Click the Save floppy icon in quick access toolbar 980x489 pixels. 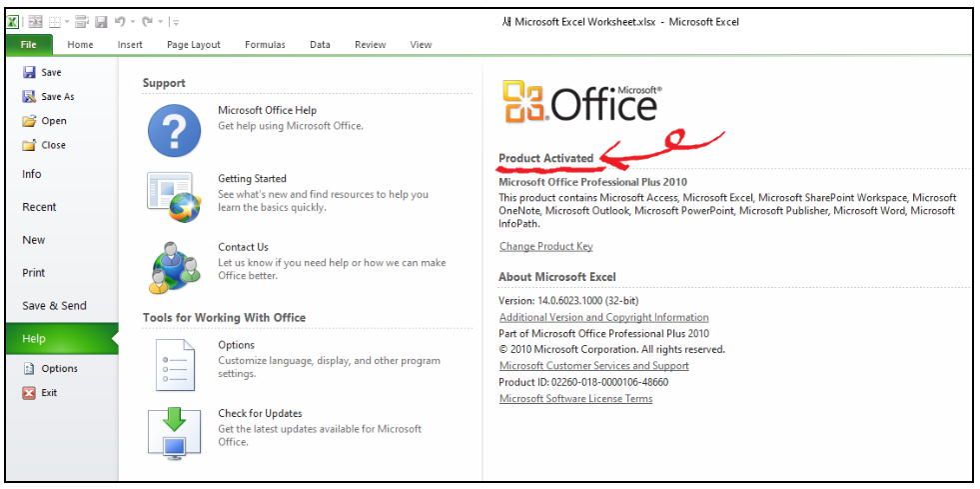point(101,22)
